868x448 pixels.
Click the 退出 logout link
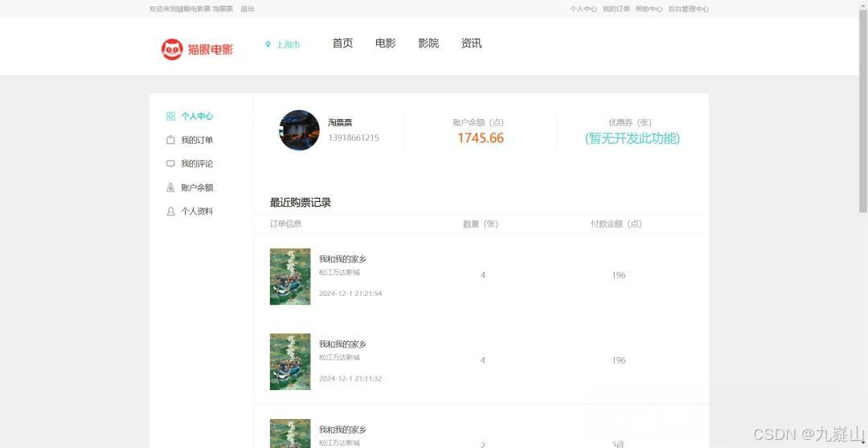248,9
